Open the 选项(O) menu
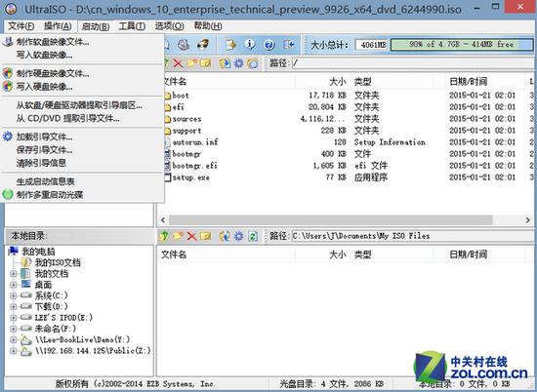 pos(169,26)
